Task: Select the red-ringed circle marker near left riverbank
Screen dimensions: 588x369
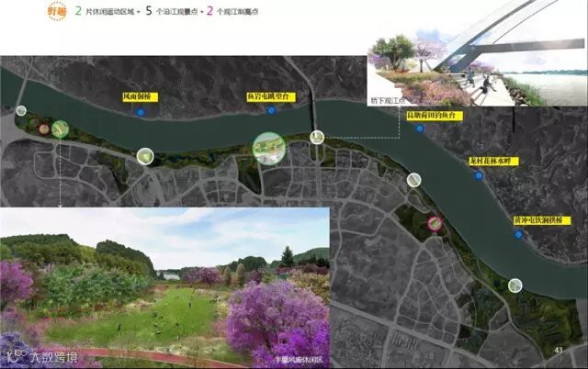Action: (x=44, y=129)
